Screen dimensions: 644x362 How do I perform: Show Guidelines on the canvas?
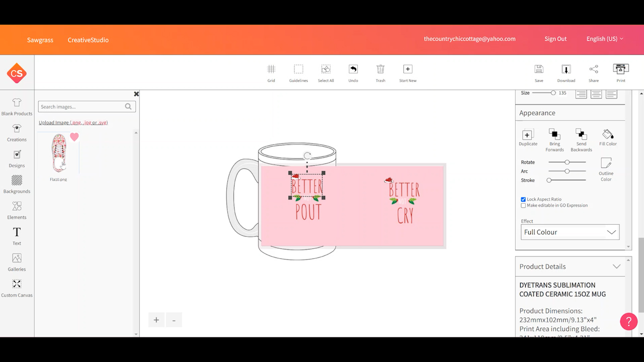(298, 73)
